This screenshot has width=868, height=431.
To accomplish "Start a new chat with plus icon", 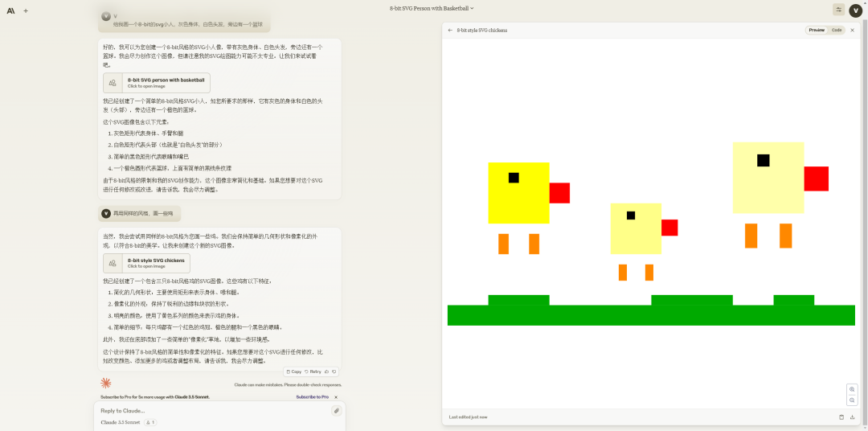I will click(26, 10).
